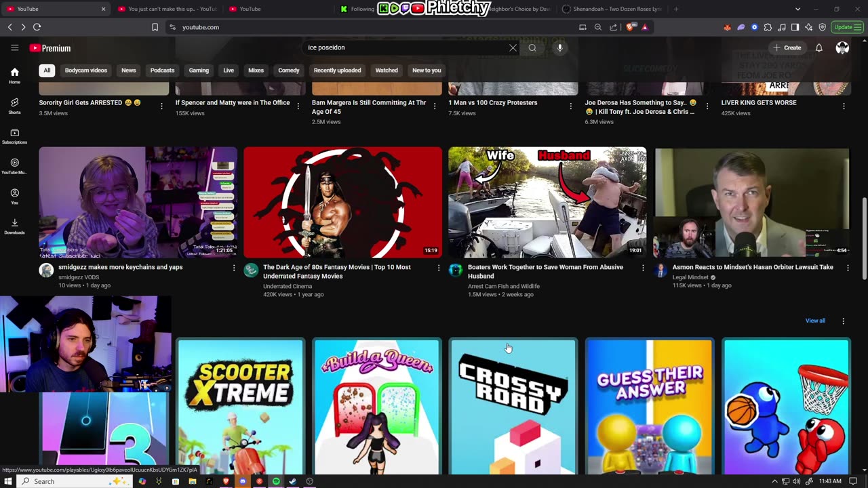Select the Bodycam videos filter chip
Screen dimensions: 868x488
(x=86, y=70)
